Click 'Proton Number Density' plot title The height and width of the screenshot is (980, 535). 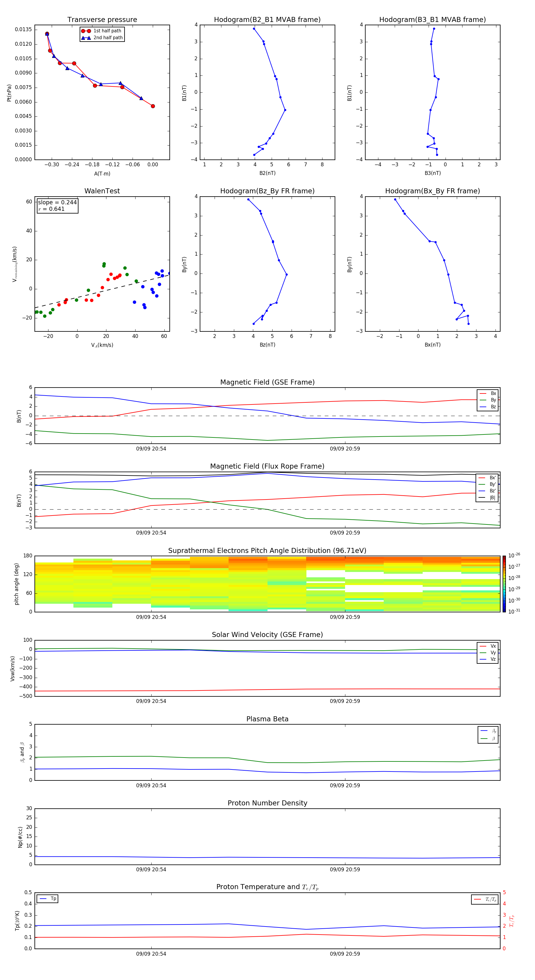tap(267, 803)
